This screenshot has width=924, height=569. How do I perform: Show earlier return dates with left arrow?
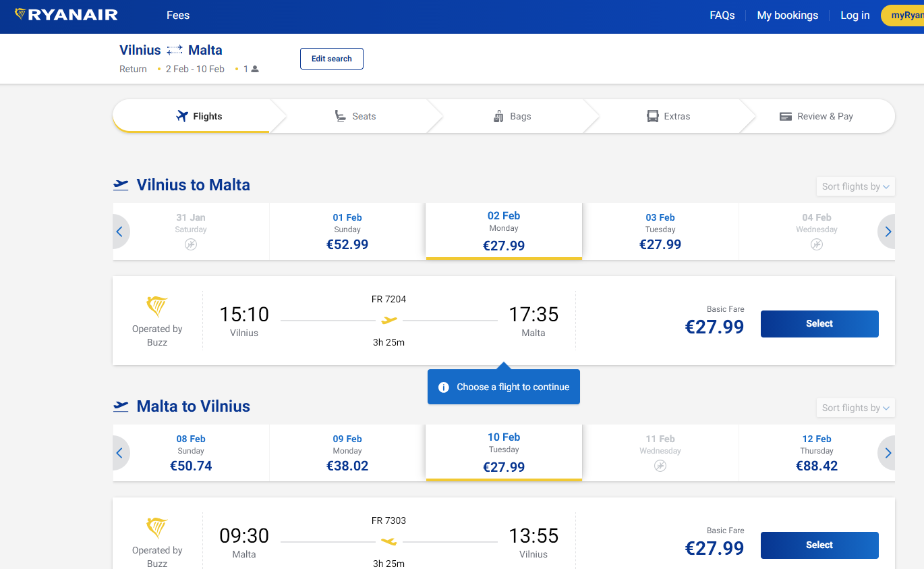(120, 453)
